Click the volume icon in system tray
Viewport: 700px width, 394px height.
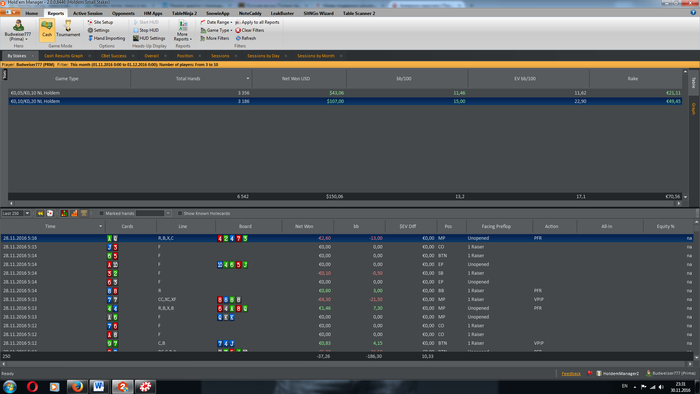pyautogui.click(x=661, y=387)
